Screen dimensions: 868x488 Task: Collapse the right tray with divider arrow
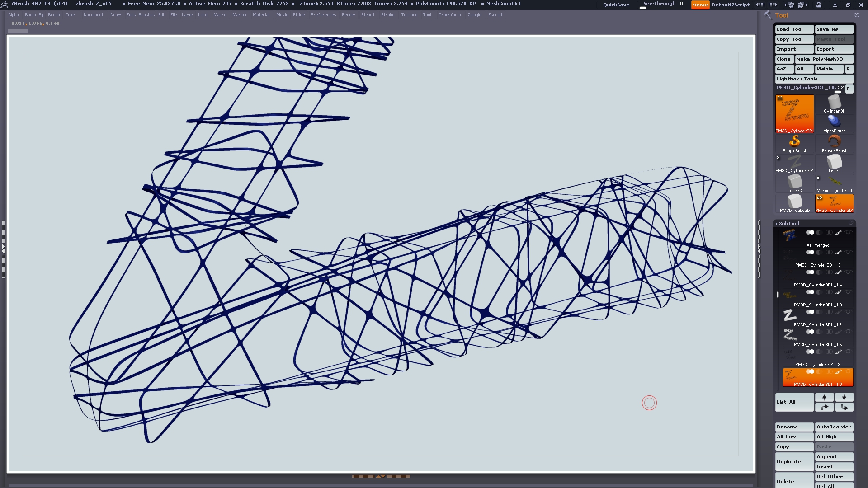click(x=759, y=249)
